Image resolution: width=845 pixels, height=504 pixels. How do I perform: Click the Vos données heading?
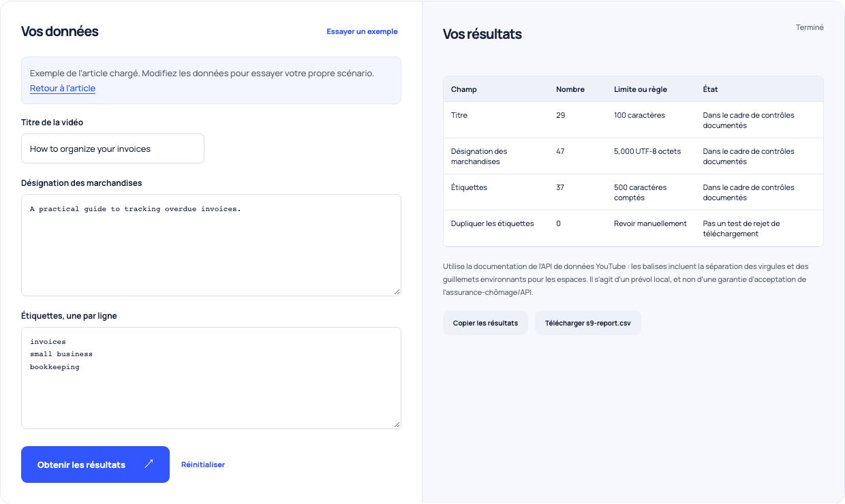(60, 31)
